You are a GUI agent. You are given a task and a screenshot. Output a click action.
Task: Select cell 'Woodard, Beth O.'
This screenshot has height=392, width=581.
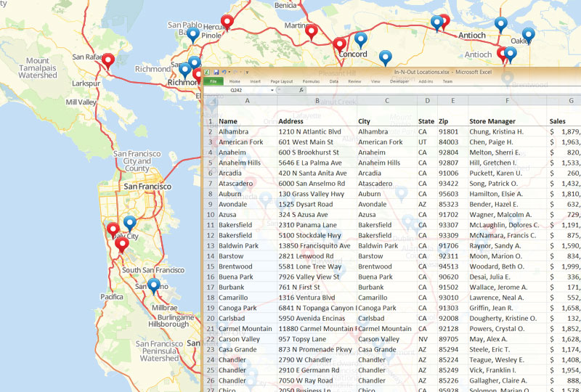pos(507,266)
